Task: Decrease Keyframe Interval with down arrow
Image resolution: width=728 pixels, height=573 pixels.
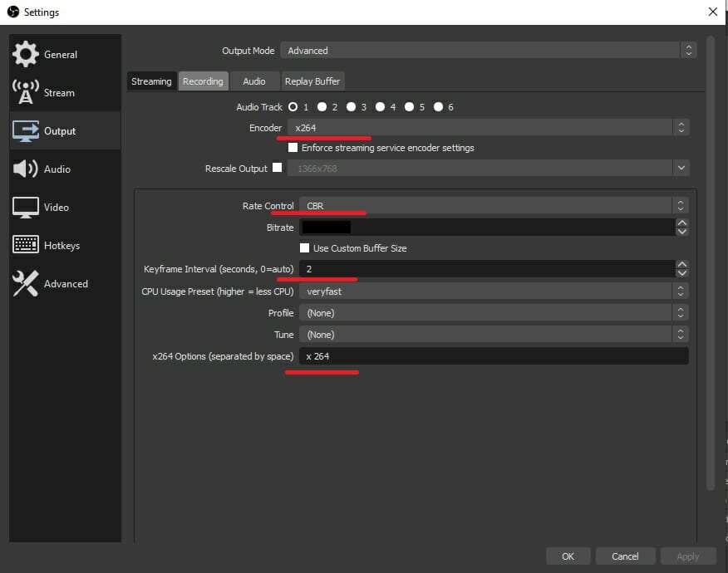Action: [x=682, y=273]
